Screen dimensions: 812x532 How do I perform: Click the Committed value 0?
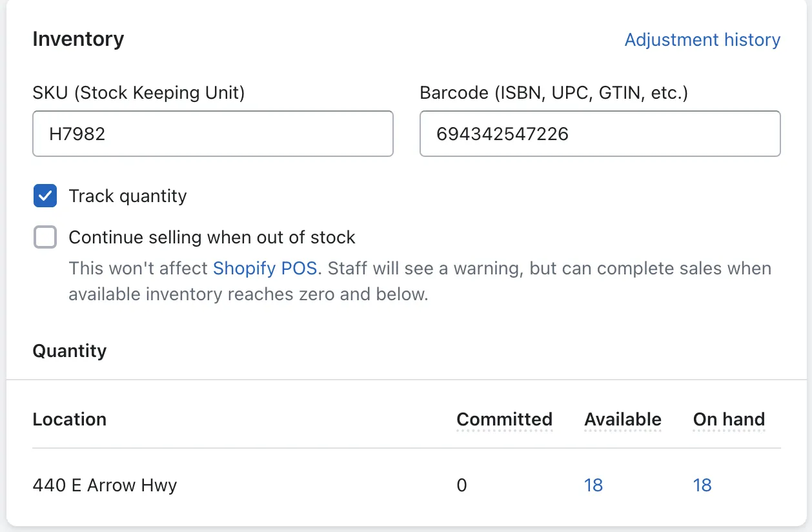tap(462, 486)
